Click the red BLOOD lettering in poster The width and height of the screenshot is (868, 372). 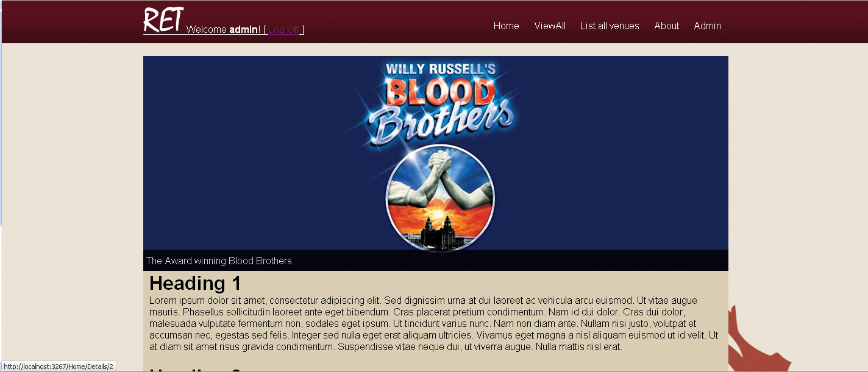coord(440,93)
